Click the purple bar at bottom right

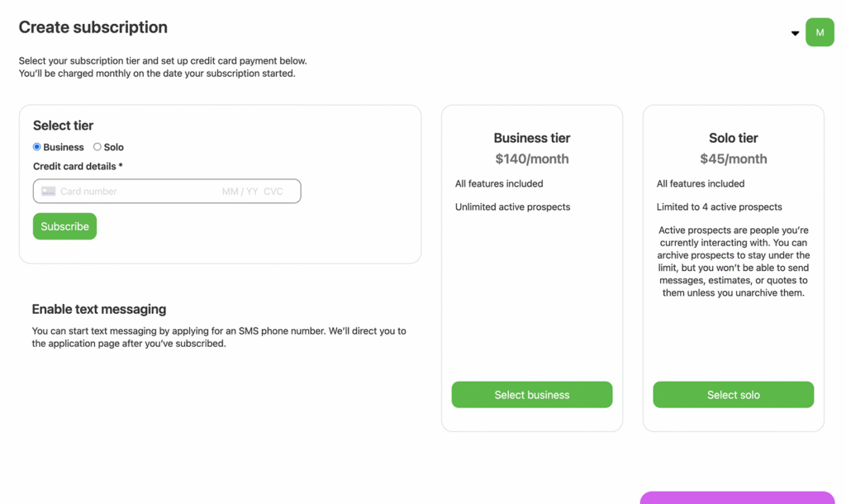tap(737, 497)
